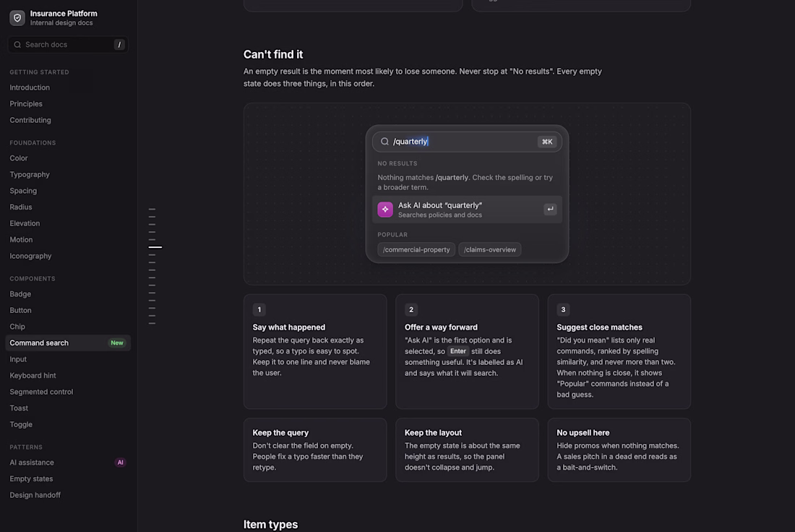
Task: Open the AI assistance pattern page
Action: pyautogui.click(x=32, y=462)
